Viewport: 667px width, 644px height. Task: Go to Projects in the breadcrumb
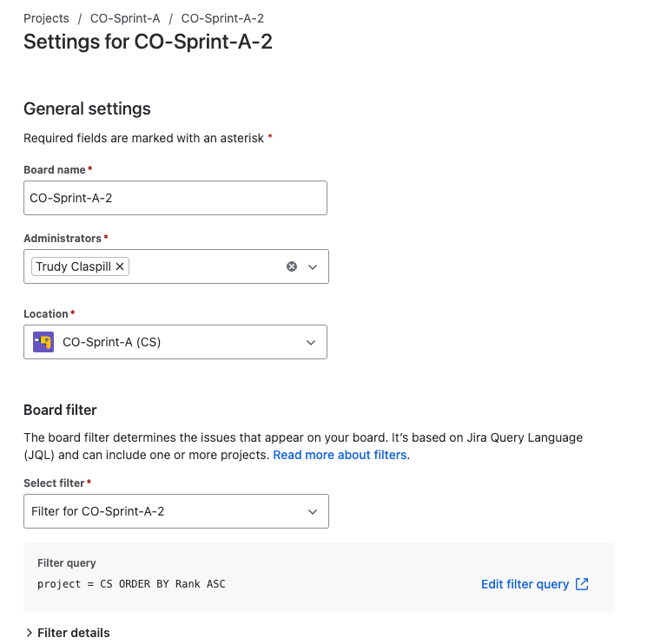[x=46, y=18]
